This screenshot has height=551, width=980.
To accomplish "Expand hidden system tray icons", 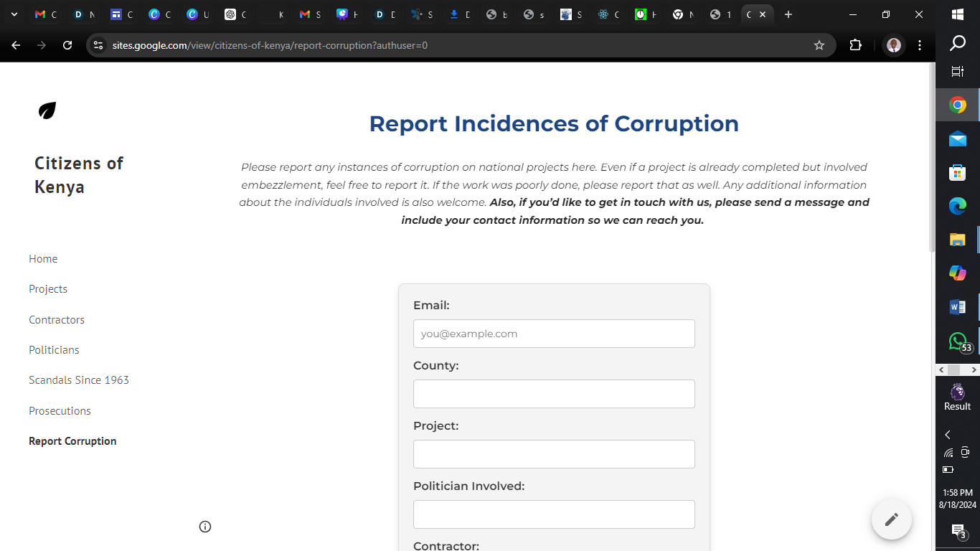I will (x=947, y=434).
